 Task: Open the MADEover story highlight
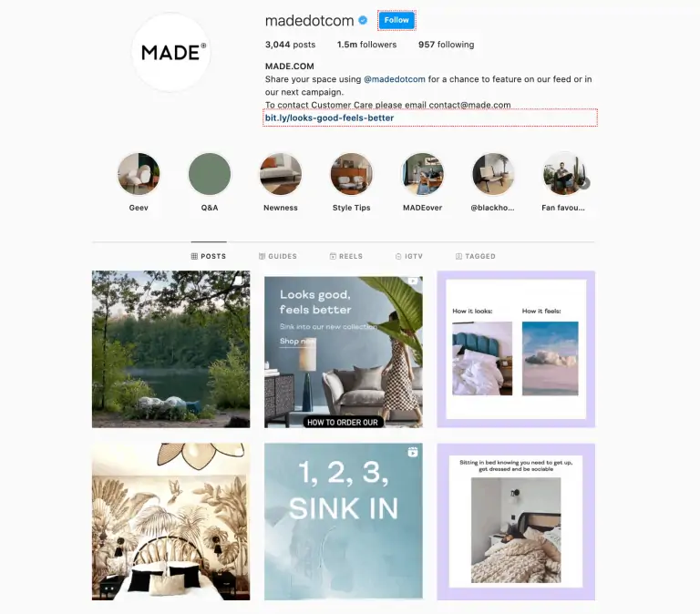[422, 174]
